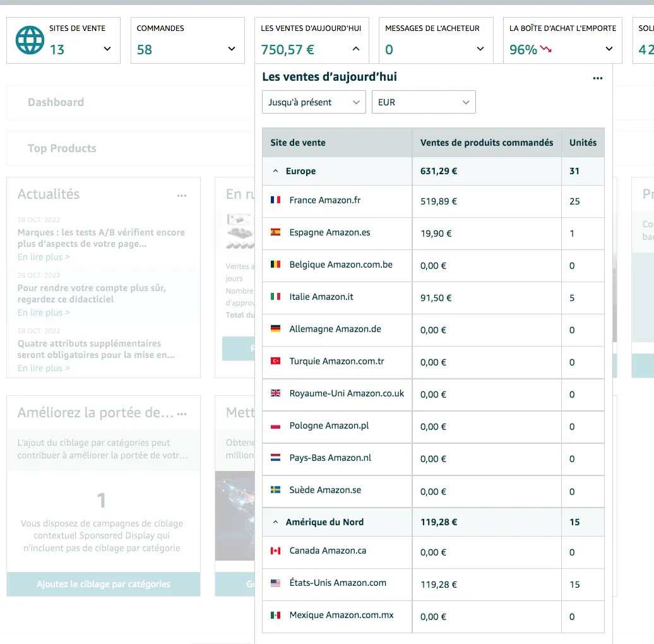The height and width of the screenshot is (644, 654).
Task: Select Belgique Amazon.com.be marketplace
Action: point(341,265)
